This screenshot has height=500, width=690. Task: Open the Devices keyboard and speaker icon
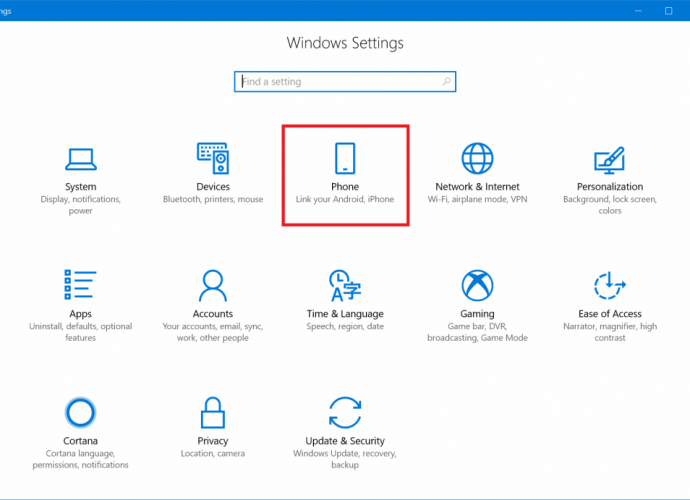click(213, 158)
